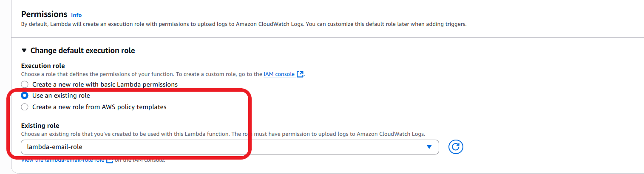Select the 'Use an existing role' radio button
Viewport: 644px width, 174px height.
pos(25,95)
